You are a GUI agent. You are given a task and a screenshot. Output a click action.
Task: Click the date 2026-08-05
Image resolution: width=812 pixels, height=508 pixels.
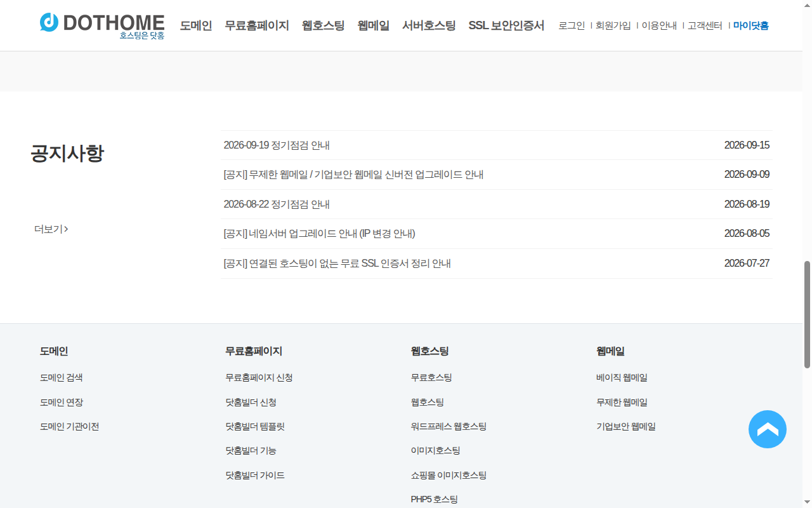747,234
